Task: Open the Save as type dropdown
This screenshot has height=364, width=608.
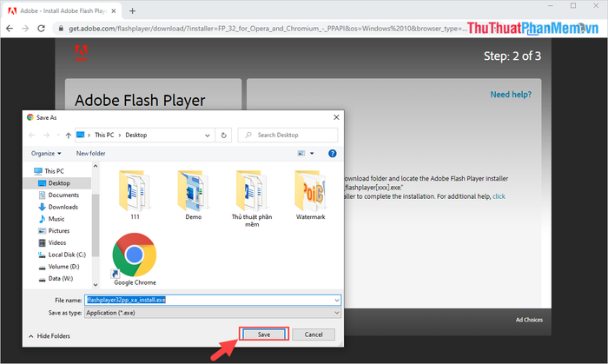Action: point(213,313)
